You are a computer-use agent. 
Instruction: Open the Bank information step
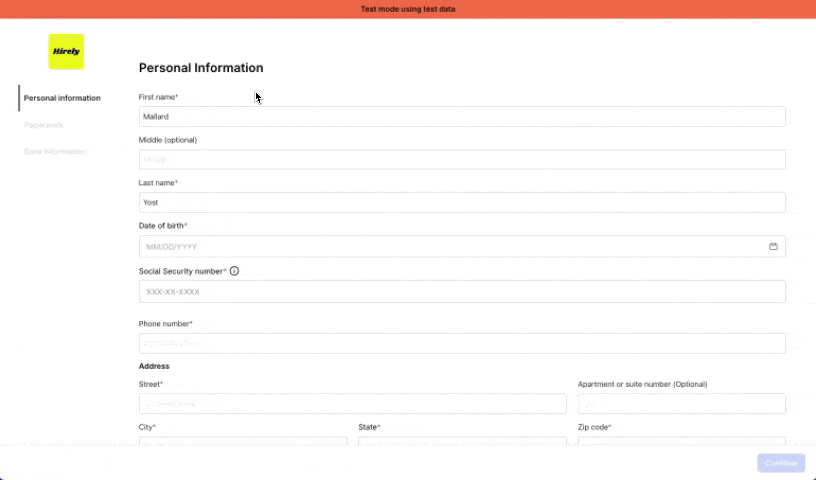click(x=55, y=151)
